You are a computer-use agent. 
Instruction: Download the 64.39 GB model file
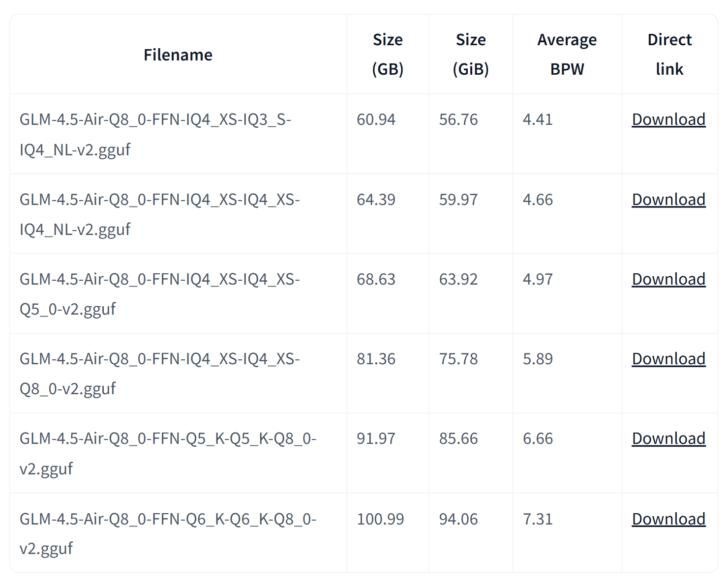[x=668, y=200]
